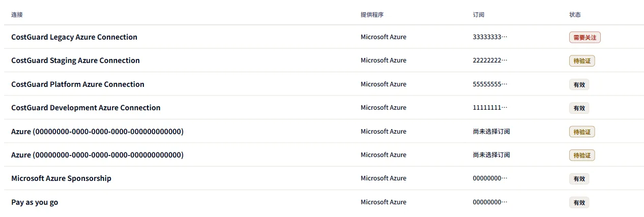This screenshot has height=217, width=644.
Task: Select subscription 33333333 in the Legacy row
Action: point(490,37)
